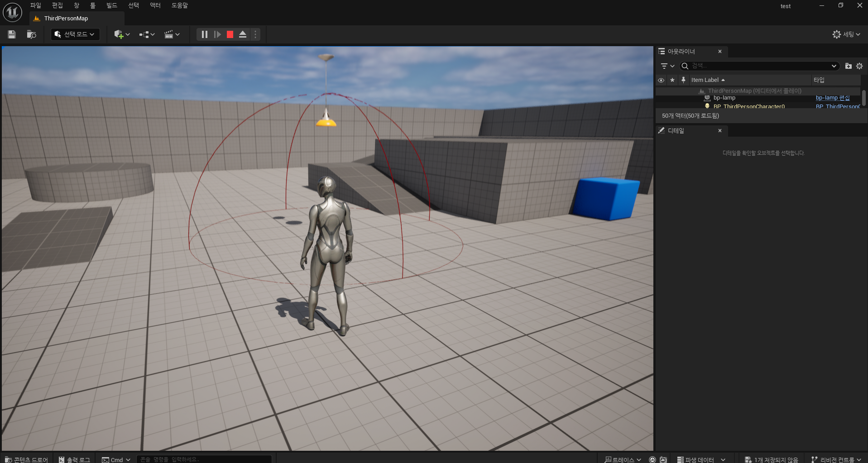Select bp-lamp in the outliner

tap(724, 98)
